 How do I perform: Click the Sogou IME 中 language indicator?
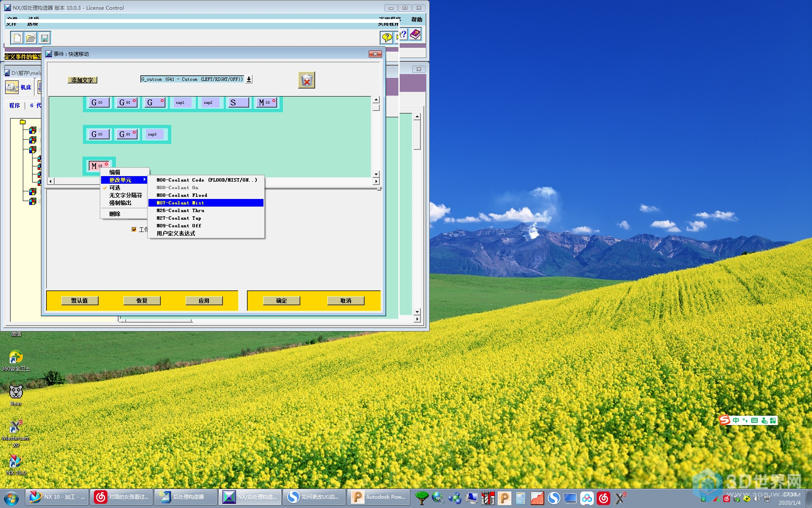[x=736, y=420]
